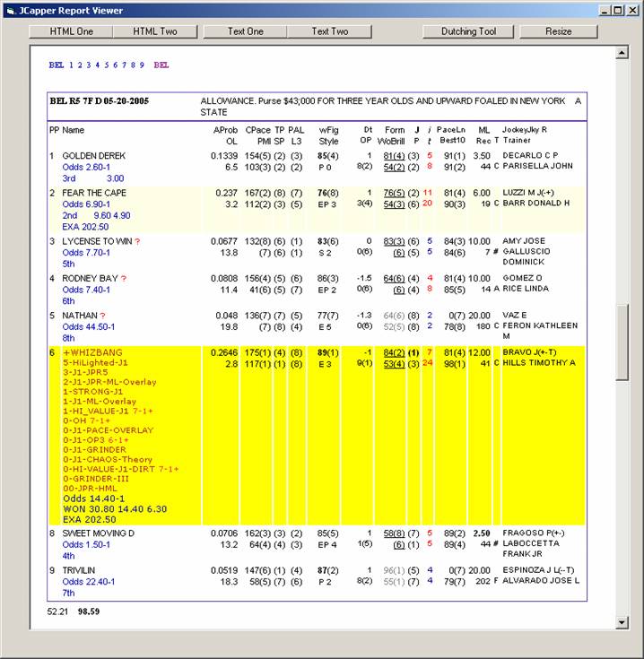
Task: Minimize the JCapper Report Viewer window
Action: [x=605, y=11]
